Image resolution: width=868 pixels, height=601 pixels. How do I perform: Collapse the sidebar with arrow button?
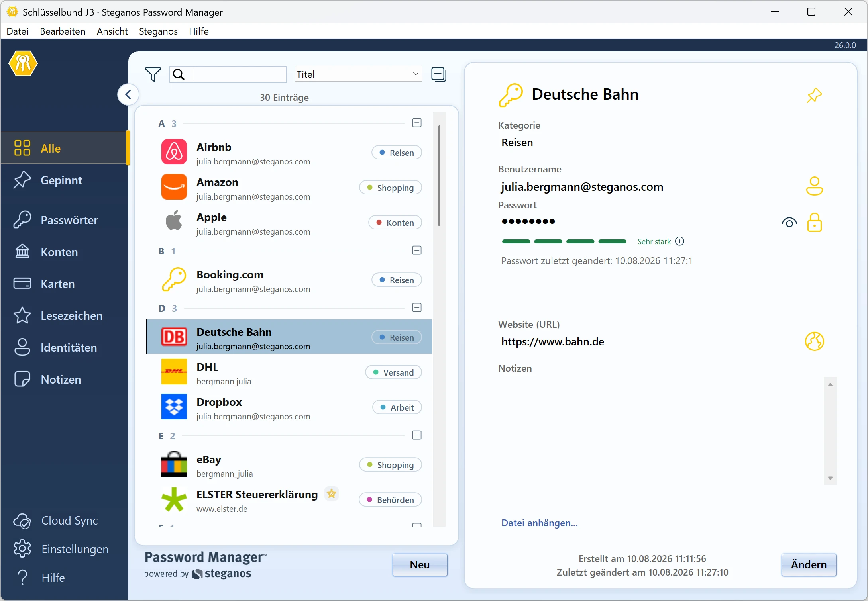click(x=128, y=94)
